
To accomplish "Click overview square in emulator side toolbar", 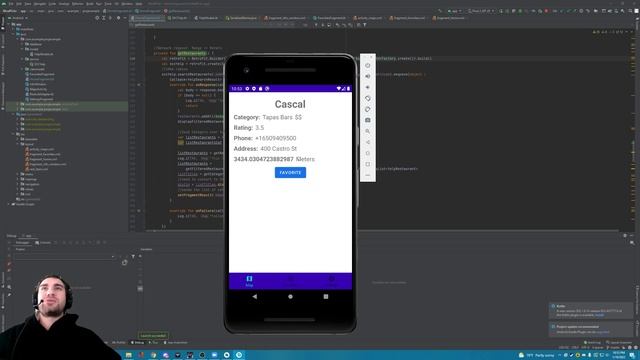I will (x=368, y=164).
